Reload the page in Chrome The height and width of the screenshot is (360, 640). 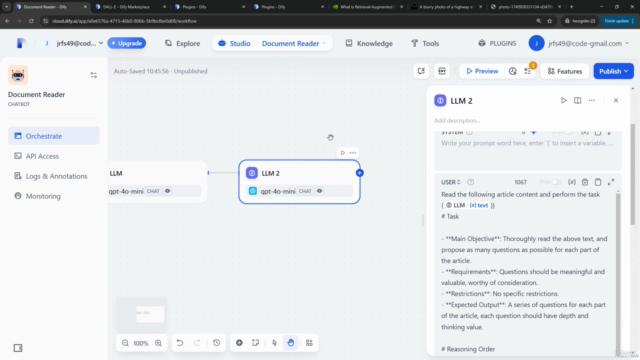(x=31, y=21)
